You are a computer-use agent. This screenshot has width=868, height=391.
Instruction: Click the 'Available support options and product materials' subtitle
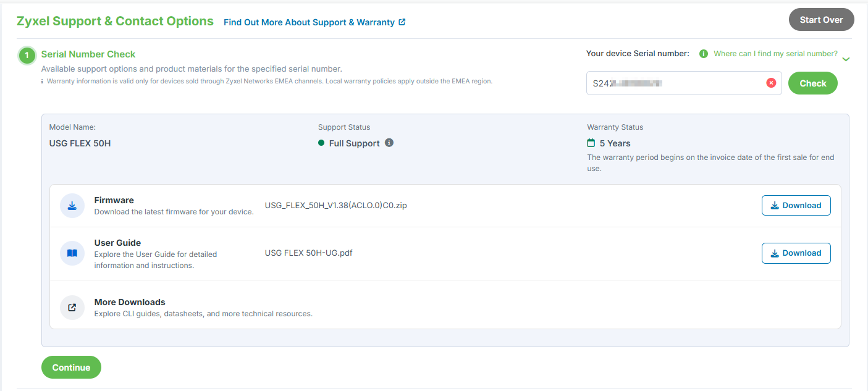[192, 69]
